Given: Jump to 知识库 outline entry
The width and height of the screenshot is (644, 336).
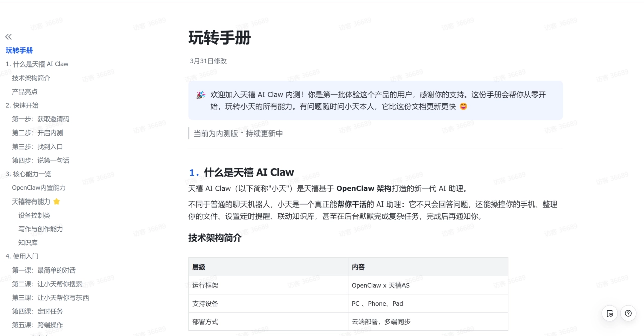Looking at the screenshot, I should click(x=28, y=243).
